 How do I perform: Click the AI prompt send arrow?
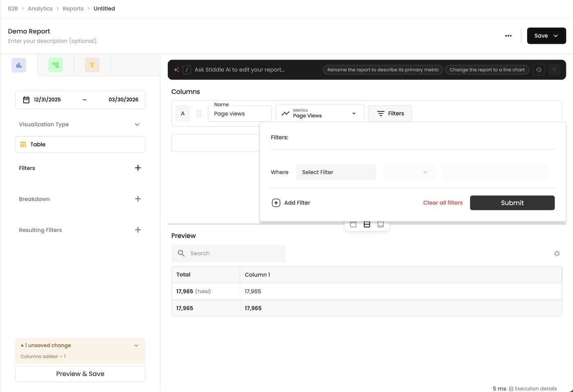(554, 70)
